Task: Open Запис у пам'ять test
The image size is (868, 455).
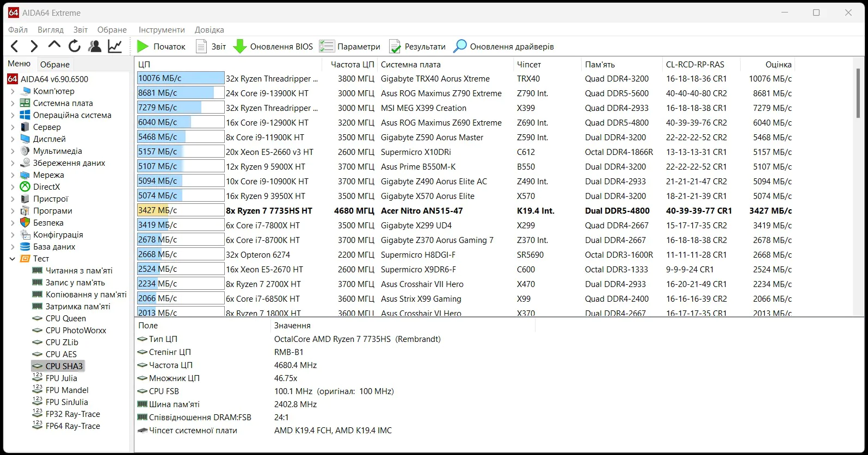Action: pyautogui.click(x=69, y=283)
